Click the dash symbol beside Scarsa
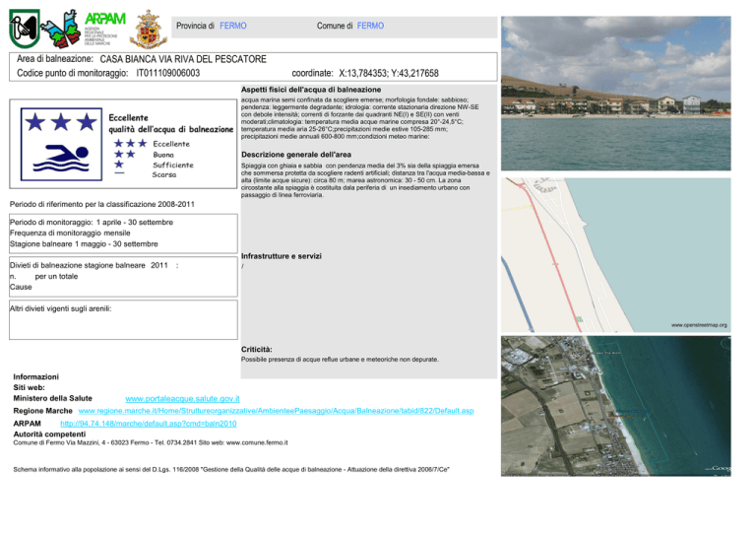Screen dimensions: 756x535 119,173
